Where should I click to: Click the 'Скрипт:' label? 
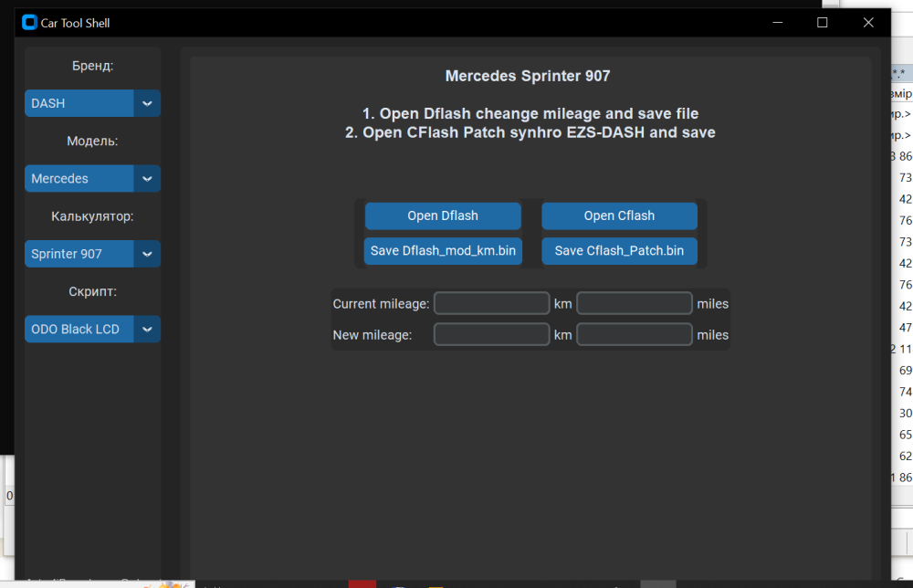click(92, 291)
